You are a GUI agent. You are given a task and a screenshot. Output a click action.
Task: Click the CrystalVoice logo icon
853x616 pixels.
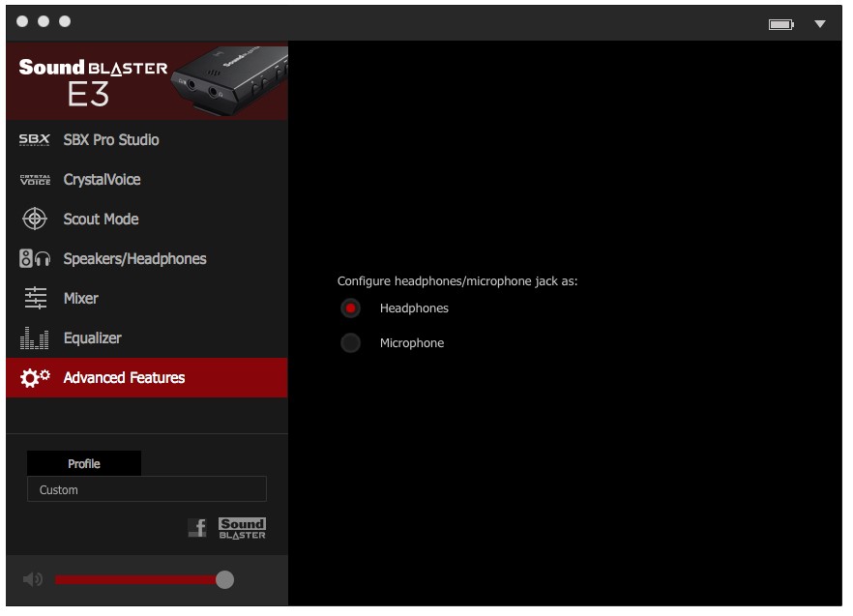click(35, 180)
